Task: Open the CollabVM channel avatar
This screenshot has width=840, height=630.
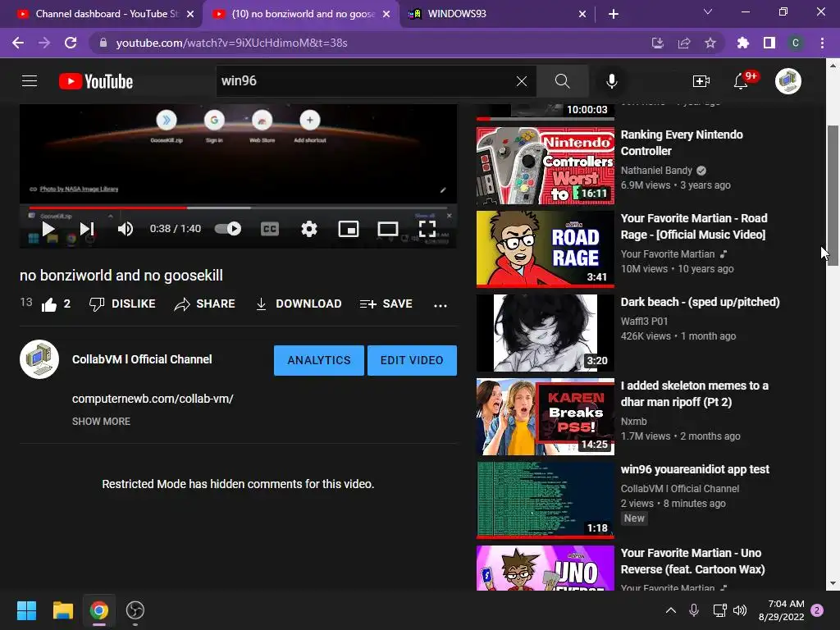Action: point(39,359)
